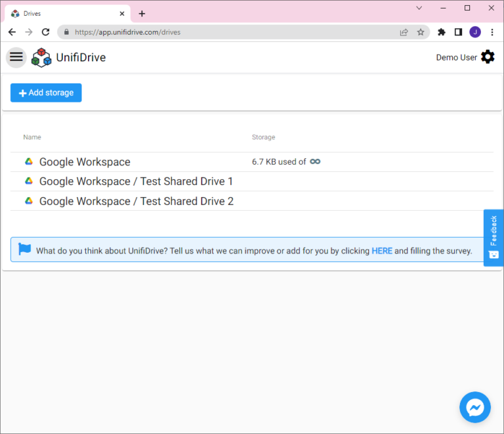This screenshot has height=434, width=504.
Task: Open the hamburger navigation menu
Action: point(16,57)
